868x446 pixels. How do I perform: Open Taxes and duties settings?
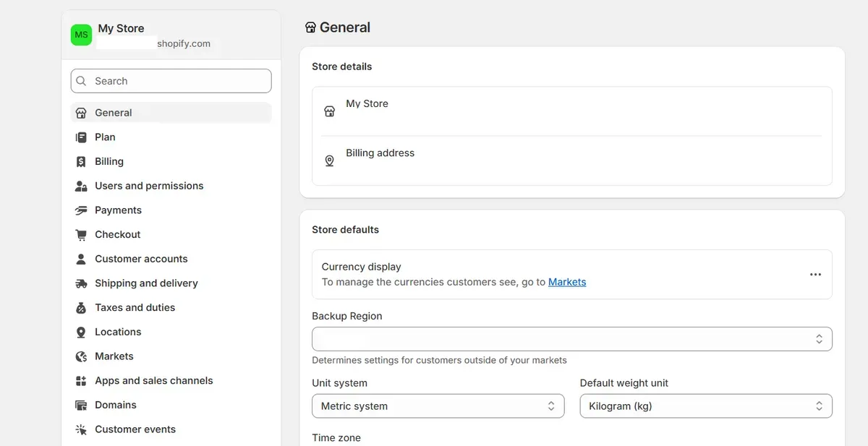pos(135,308)
